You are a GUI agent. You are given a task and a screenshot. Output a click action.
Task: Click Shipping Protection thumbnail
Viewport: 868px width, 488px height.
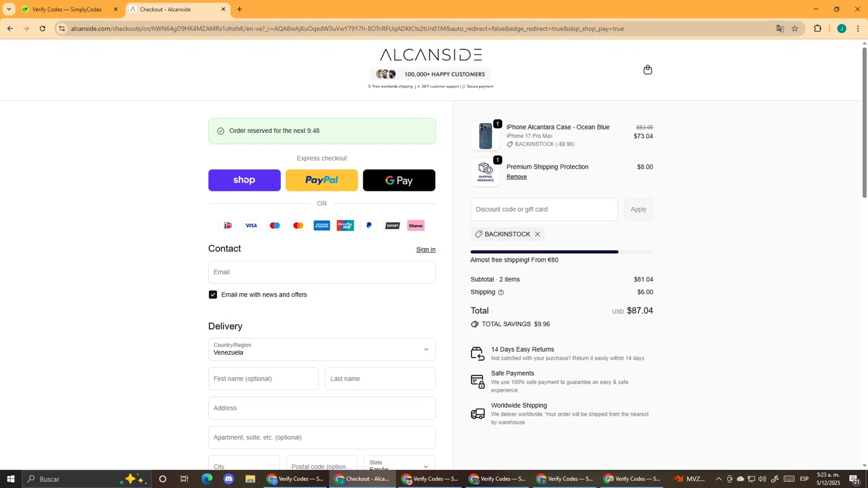486,172
